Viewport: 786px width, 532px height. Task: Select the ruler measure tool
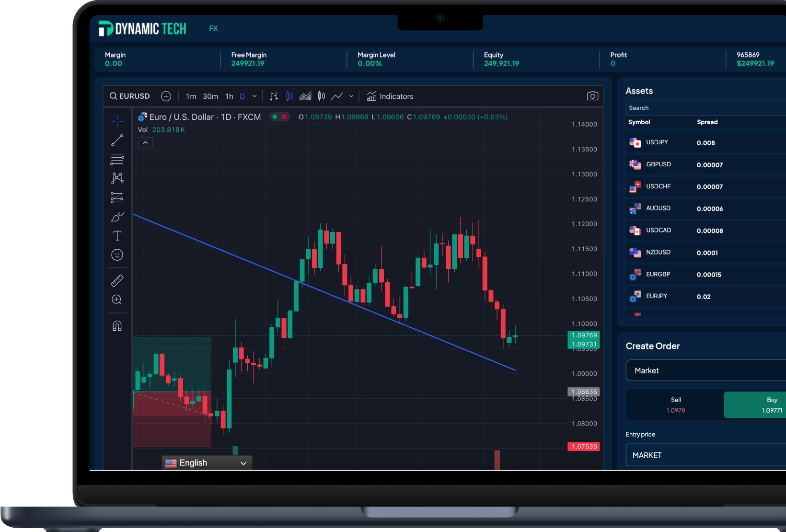point(117,280)
